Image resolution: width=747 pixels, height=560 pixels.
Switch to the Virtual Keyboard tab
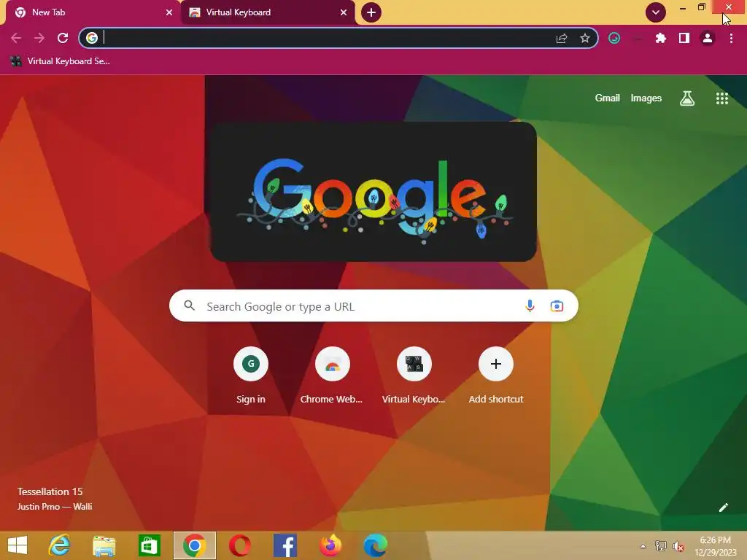[x=268, y=13]
